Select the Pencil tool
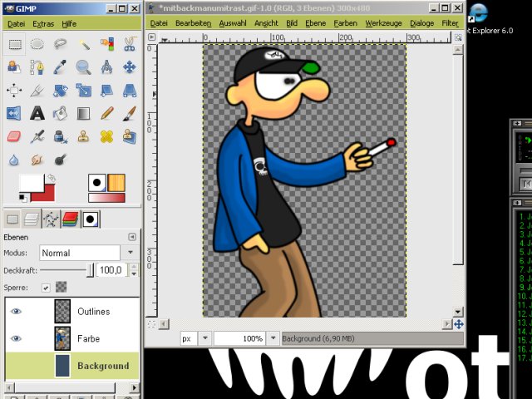 coord(106,113)
